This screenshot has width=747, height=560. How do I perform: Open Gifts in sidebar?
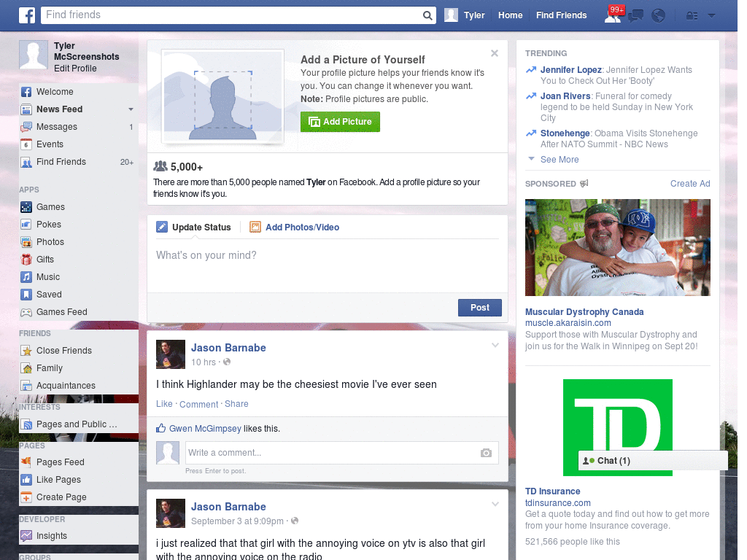point(79,260)
